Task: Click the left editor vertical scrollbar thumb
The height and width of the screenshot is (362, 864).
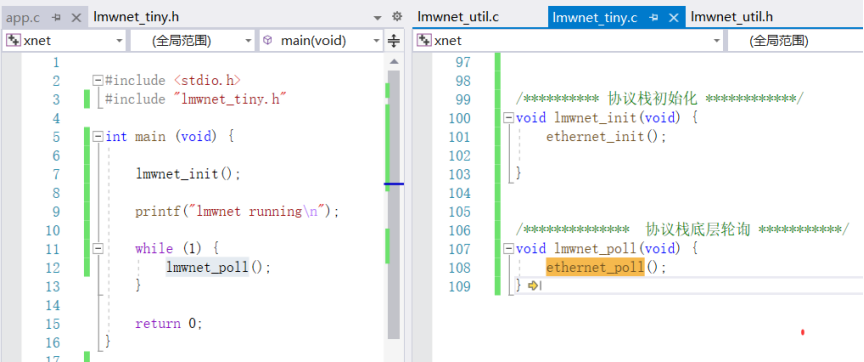Action: tap(393, 204)
